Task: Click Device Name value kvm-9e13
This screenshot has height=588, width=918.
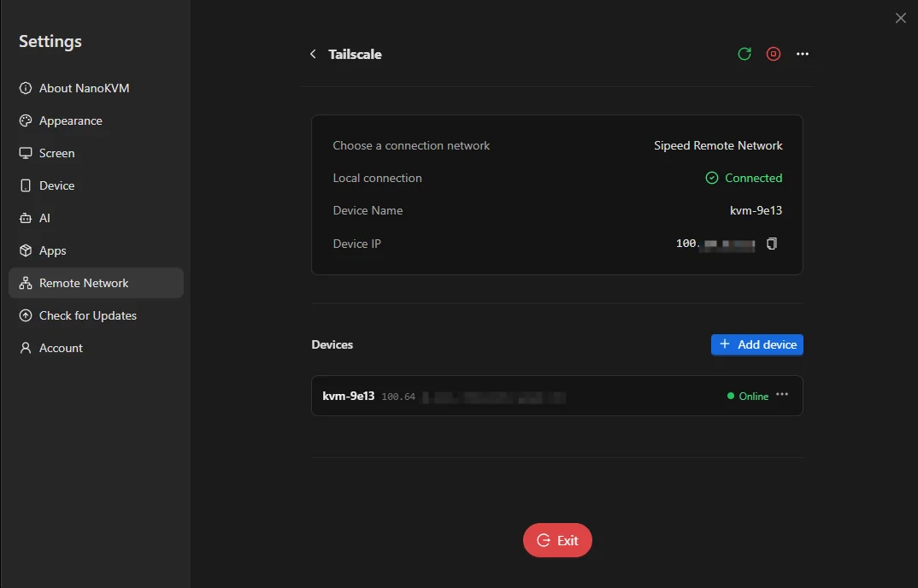Action: tap(756, 210)
